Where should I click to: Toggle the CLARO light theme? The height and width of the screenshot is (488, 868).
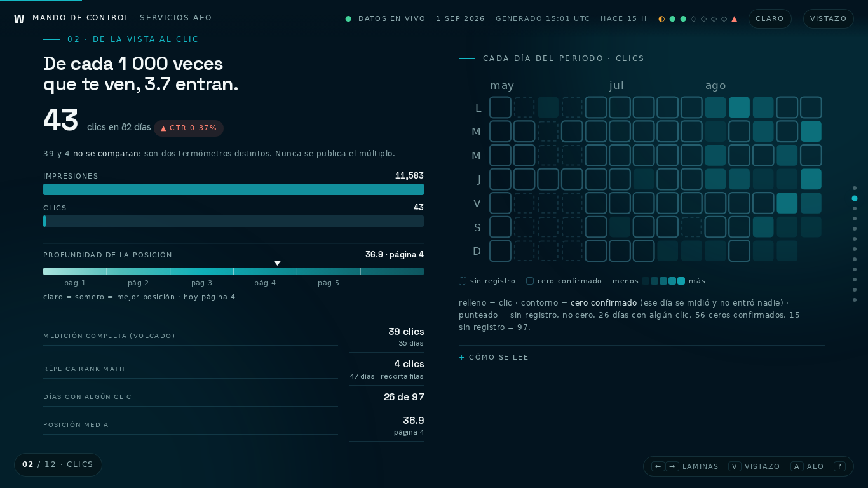click(x=770, y=19)
